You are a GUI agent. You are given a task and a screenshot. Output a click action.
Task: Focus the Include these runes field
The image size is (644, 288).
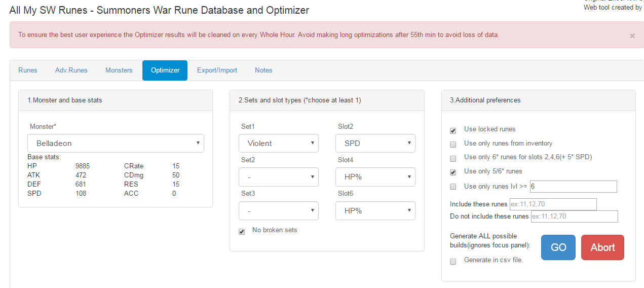(x=553, y=204)
